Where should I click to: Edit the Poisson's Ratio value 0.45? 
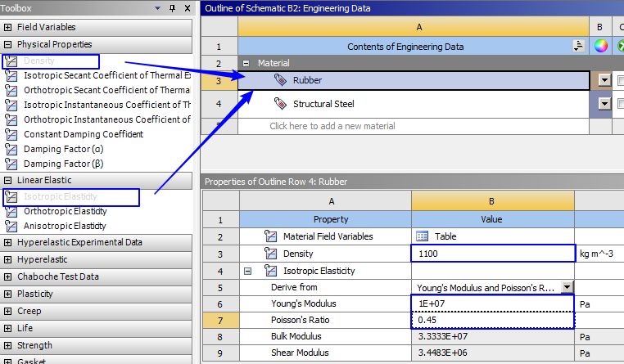click(x=493, y=320)
